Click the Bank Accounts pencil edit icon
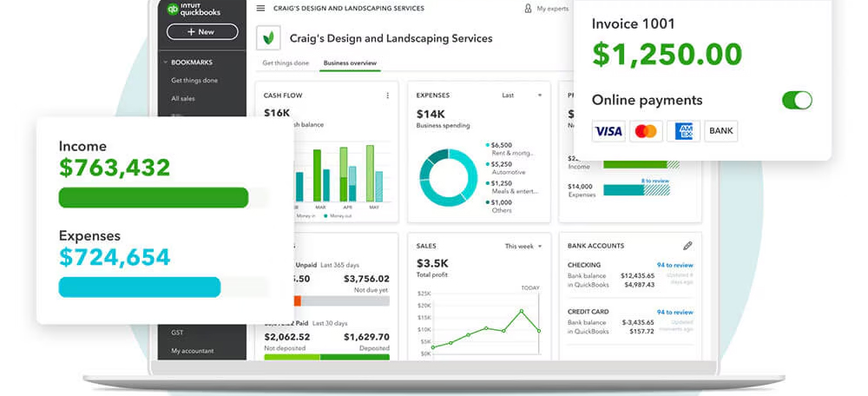The image size is (868, 396). pyautogui.click(x=687, y=246)
